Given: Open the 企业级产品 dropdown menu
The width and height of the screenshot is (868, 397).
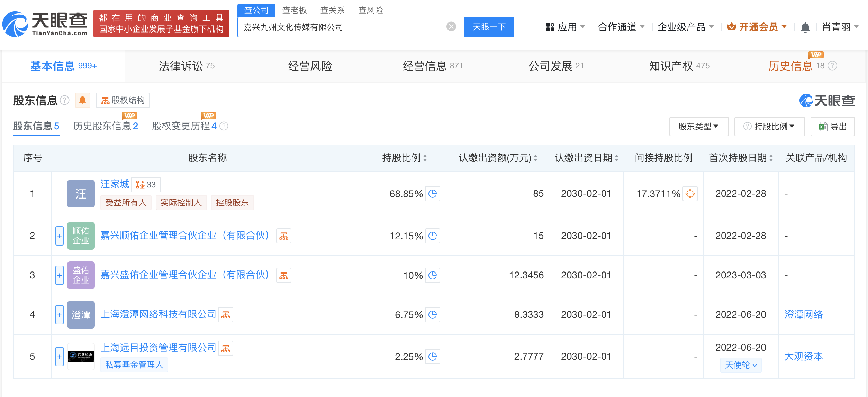Looking at the screenshot, I should pyautogui.click(x=685, y=27).
